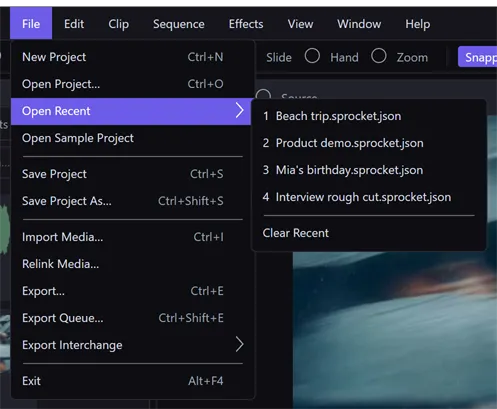Image resolution: width=497 pixels, height=409 pixels.
Task: Click Clear Recent in submenu
Action: pos(368,233)
